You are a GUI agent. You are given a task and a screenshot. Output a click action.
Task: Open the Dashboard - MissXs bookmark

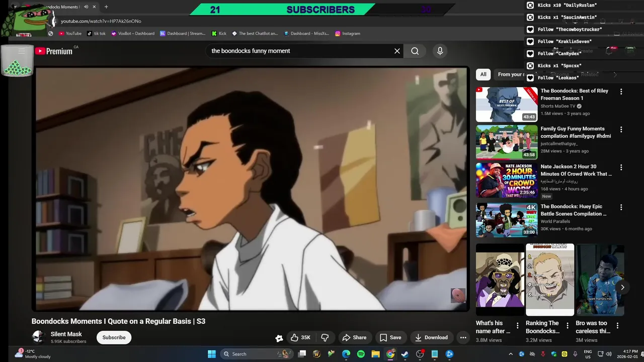[x=306, y=34]
